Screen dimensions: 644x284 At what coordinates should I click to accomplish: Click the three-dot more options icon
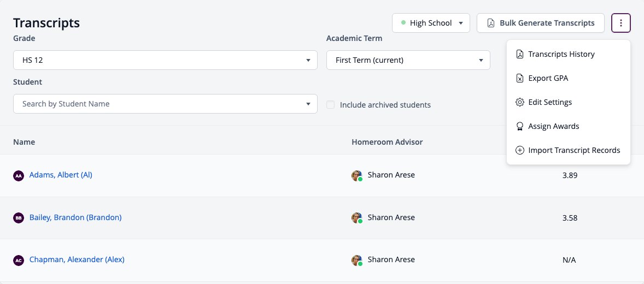620,23
